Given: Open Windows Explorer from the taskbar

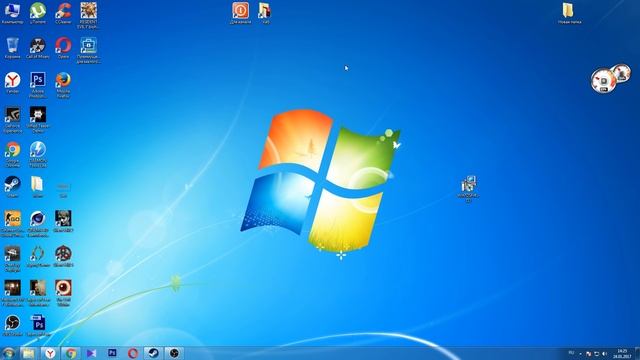Looking at the screenshot, I should 29,353.
